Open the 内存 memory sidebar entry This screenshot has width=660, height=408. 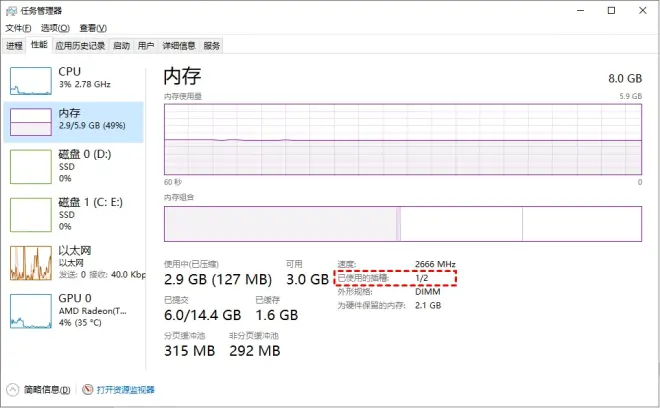click(x=74, y=122)
